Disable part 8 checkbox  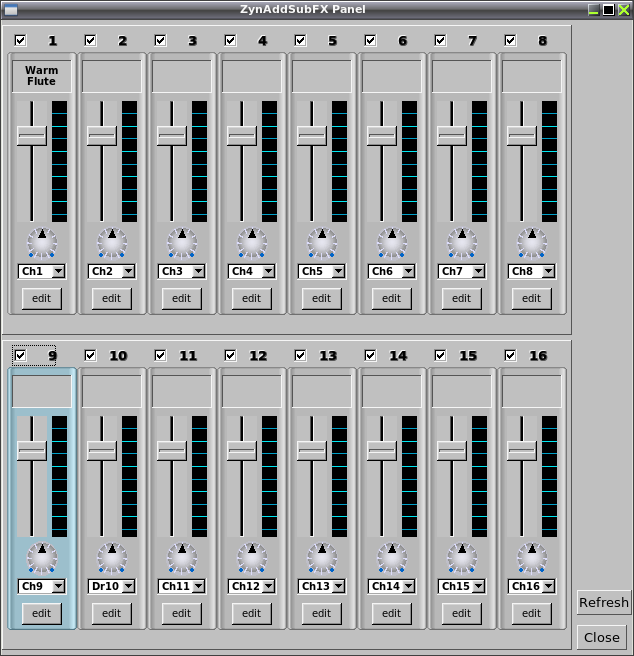click(510, 41)
